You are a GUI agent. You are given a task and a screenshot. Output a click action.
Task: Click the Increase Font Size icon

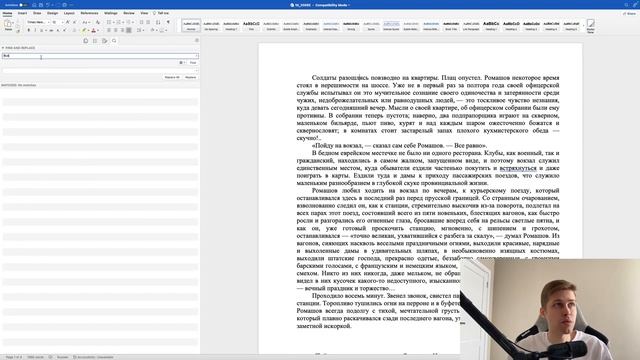[x=68, y=22]
